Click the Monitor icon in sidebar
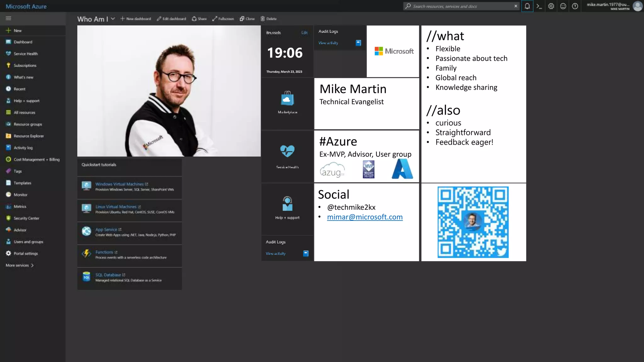Image resolution: width=644 pixels, height=362 pixels. [x=8, y=195]
